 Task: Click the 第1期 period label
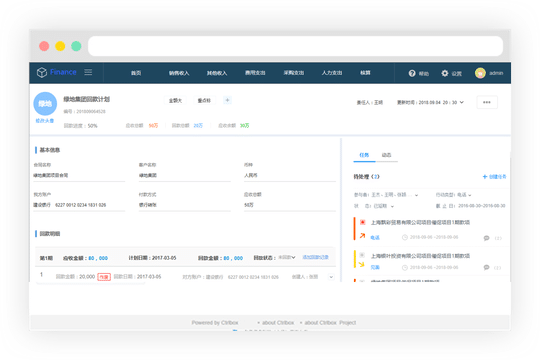[x=46, y=258]
